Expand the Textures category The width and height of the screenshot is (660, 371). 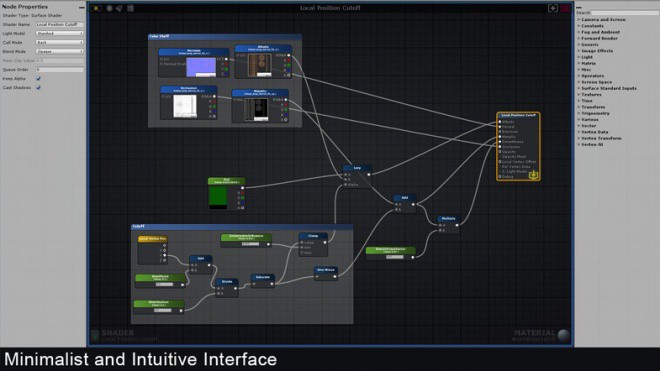[x=590, y=95]
